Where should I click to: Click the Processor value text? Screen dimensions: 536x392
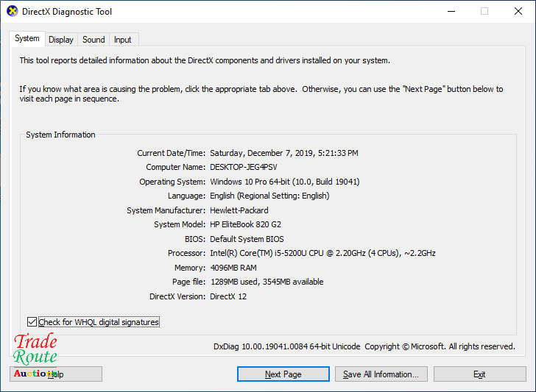[322, 253]
